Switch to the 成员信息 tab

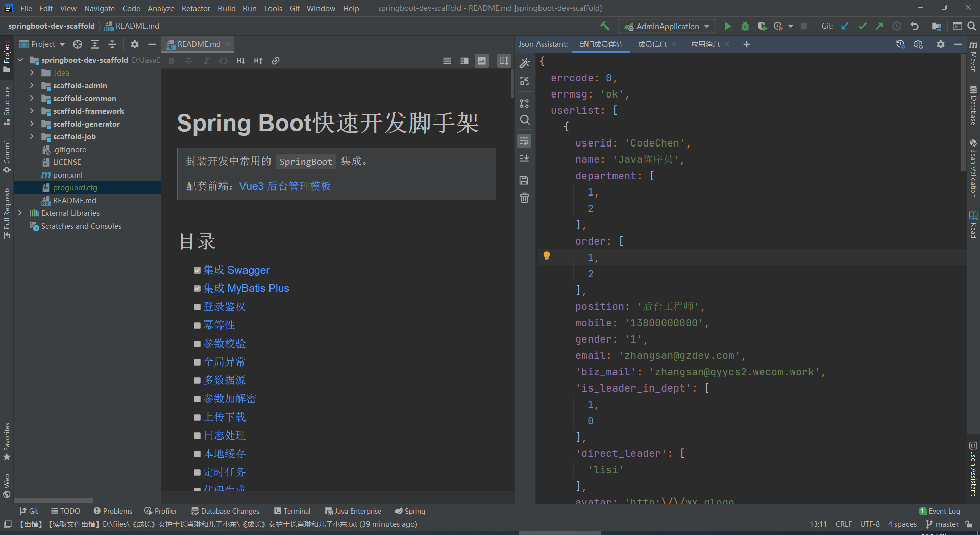pyautogui.click(x=652, y=44)
